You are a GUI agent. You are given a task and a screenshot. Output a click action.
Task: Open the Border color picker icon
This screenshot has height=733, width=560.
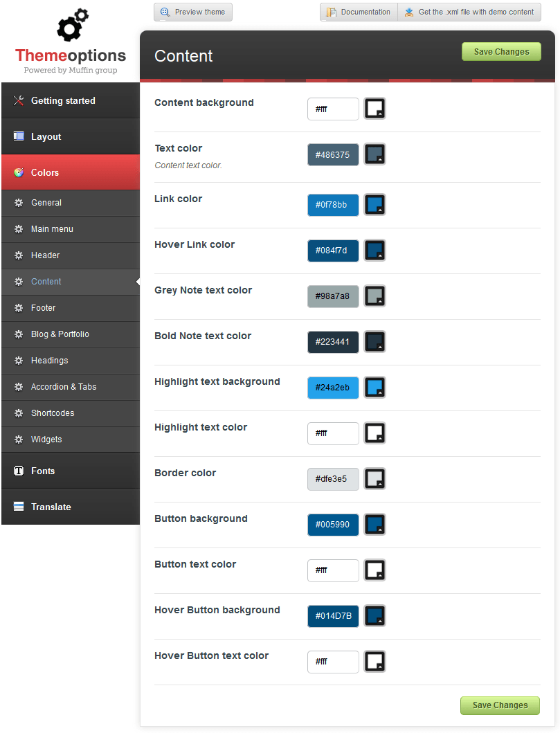pyautogui.click(x=375, y=479)
